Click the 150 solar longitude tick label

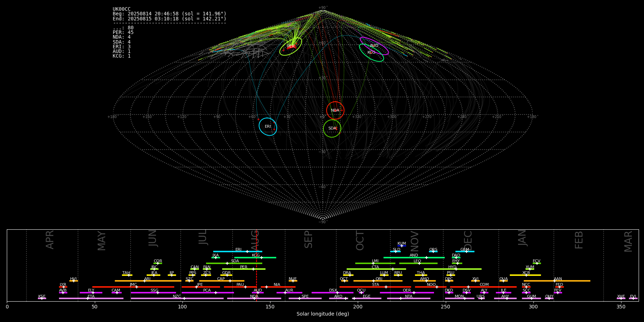[x=270, y=307]
